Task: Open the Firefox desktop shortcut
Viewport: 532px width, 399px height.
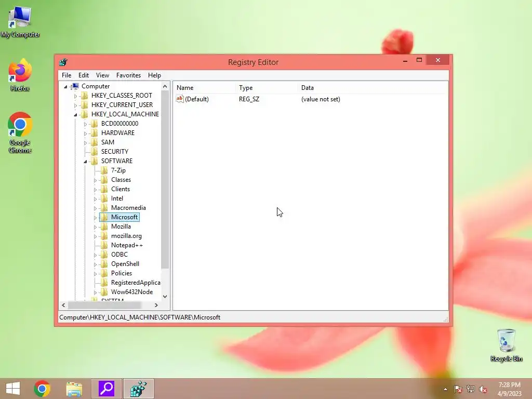Action: 20,75
